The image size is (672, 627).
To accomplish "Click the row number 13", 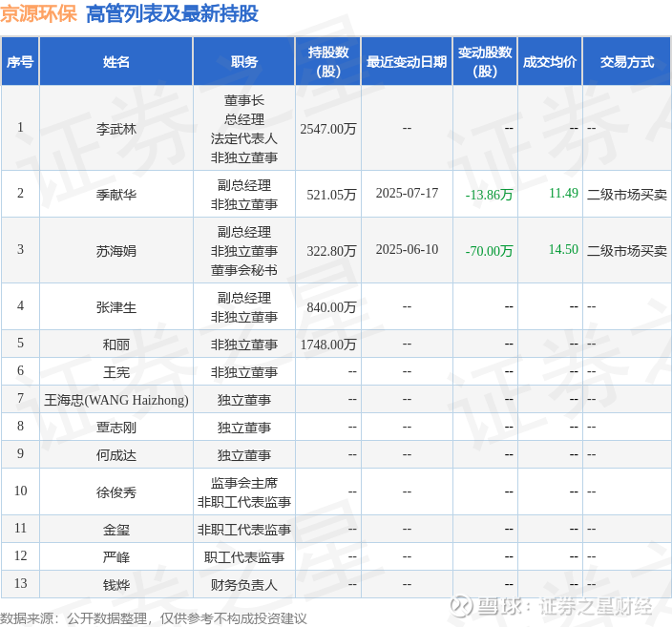I will click(x=20, y=583).
